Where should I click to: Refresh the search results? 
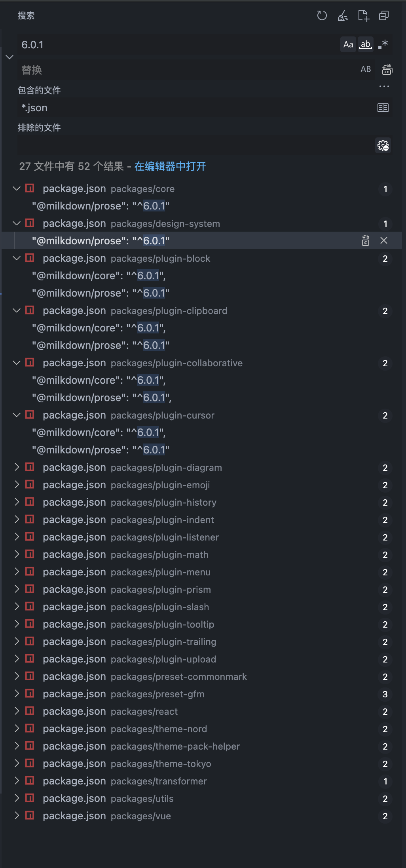coord(322,16)
